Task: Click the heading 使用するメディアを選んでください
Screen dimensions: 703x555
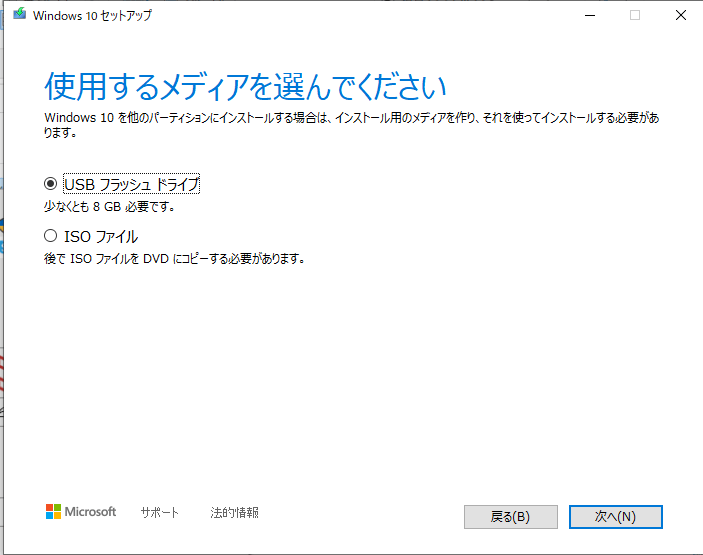Action: tap(245, 87)
